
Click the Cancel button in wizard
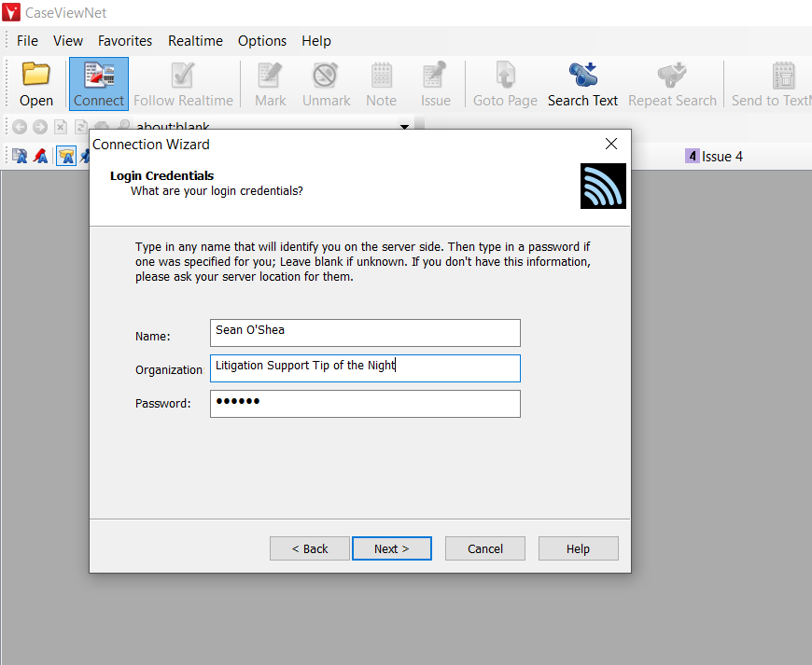[485, 548]
